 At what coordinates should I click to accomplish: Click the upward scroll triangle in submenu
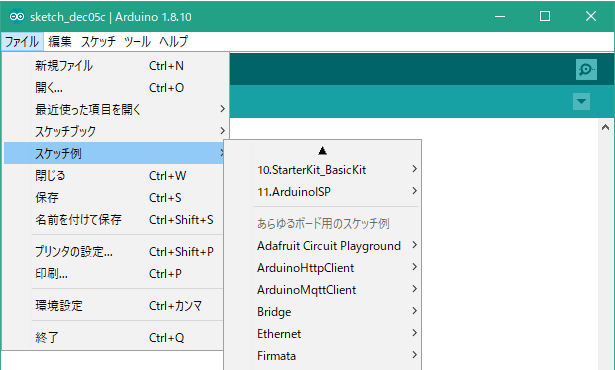pos(322,151)
